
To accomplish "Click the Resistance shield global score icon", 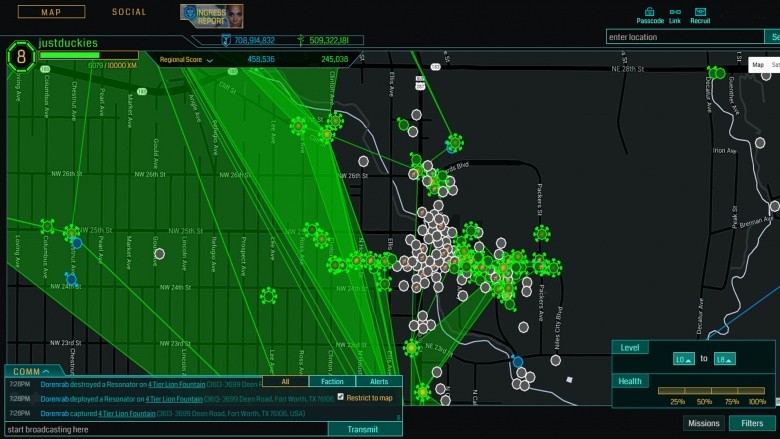I will tap(226, 40).
